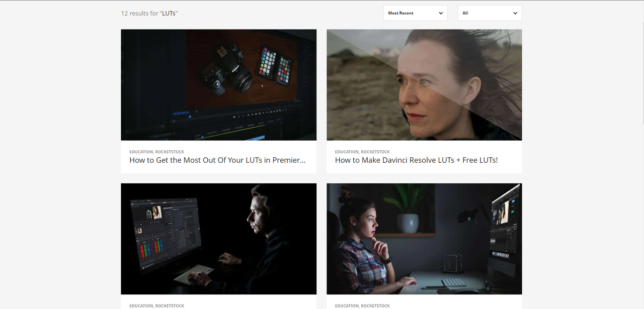The image size is (644, 309).
Task: Open the camera and color checker thumbnail
Action: (218, 84)
